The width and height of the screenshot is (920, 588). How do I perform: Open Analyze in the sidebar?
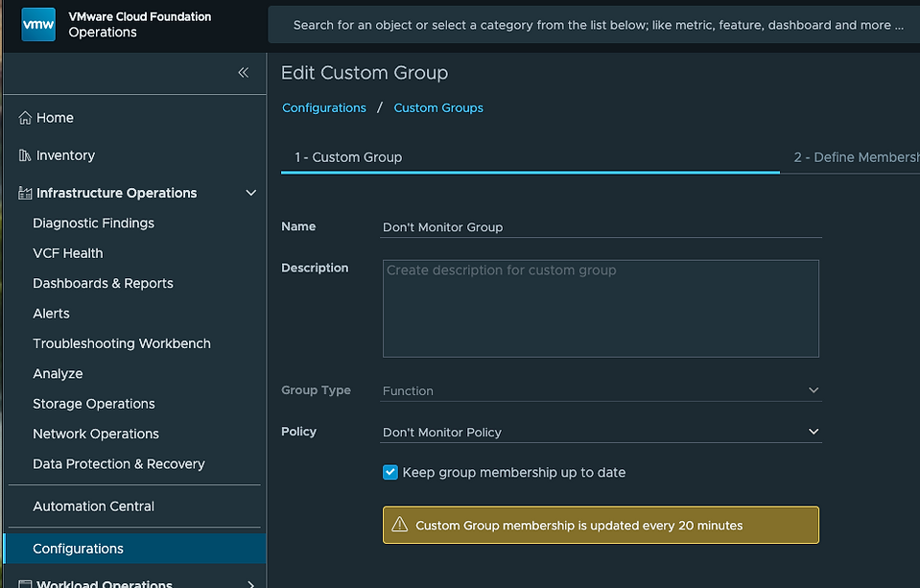[x=59, y=374]
